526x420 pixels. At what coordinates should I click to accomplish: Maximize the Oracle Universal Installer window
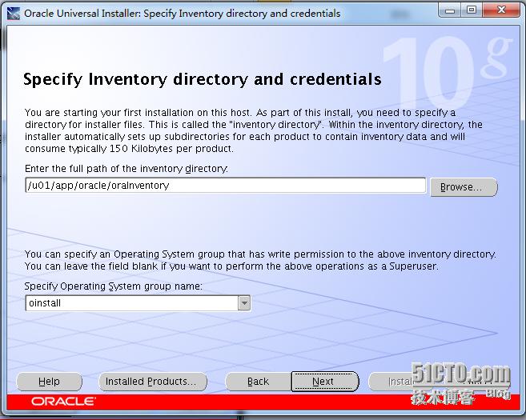(472, 10)
